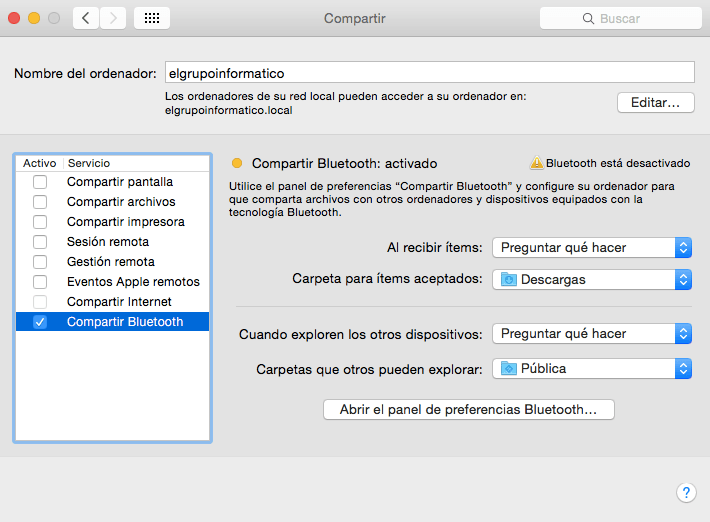Go forward with the right arrow button
Image resolution: width=710 pixels, height=522 pixels.
[113, 18]
